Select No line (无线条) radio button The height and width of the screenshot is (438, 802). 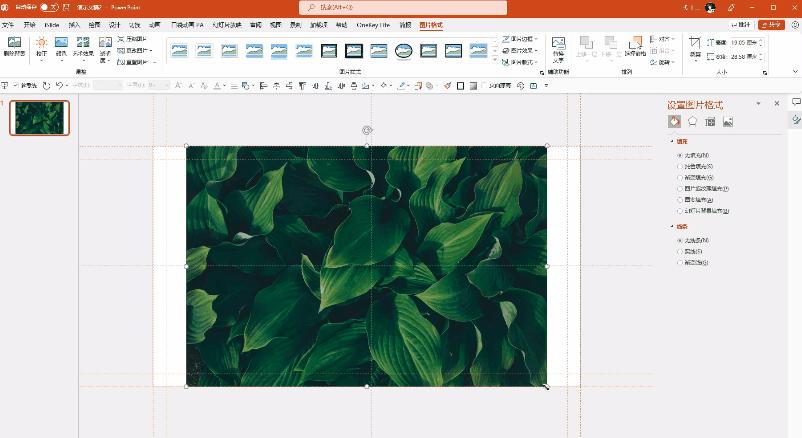click(x=680, y=240)
